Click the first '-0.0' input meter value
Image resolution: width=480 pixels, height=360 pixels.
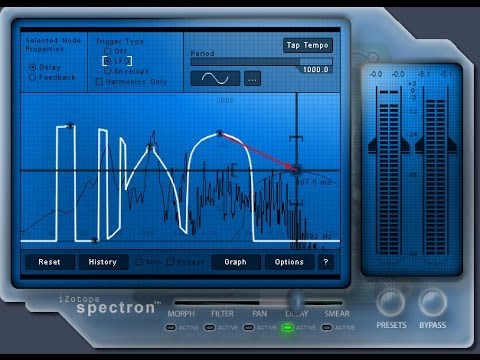coord(376,74)
